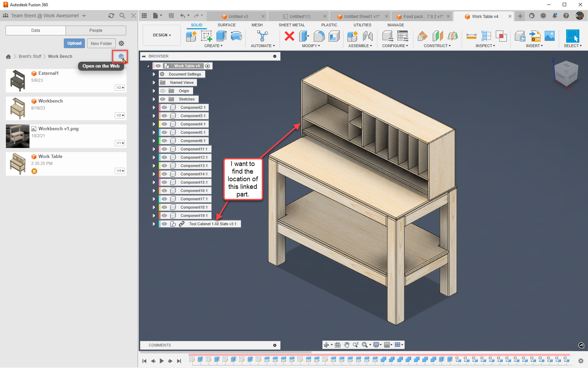588x368 pixels.
Task: Open the Workbench v1.png thumbnail
Action: (17, 136)
